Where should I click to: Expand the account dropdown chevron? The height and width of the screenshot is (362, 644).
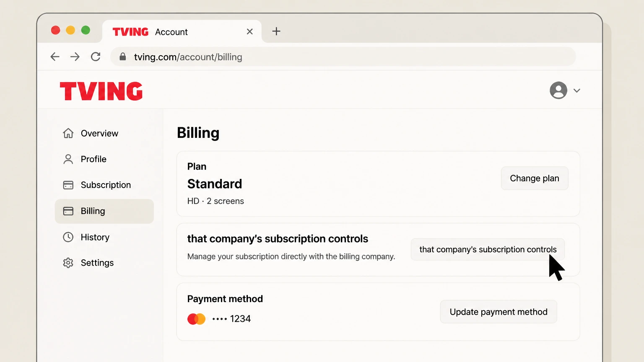coord(577,90)
